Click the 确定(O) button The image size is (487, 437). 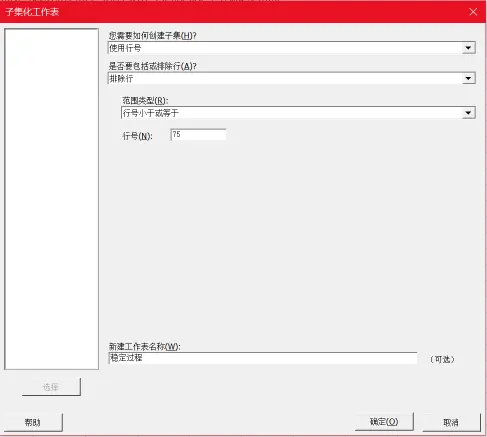click(384, 422)
